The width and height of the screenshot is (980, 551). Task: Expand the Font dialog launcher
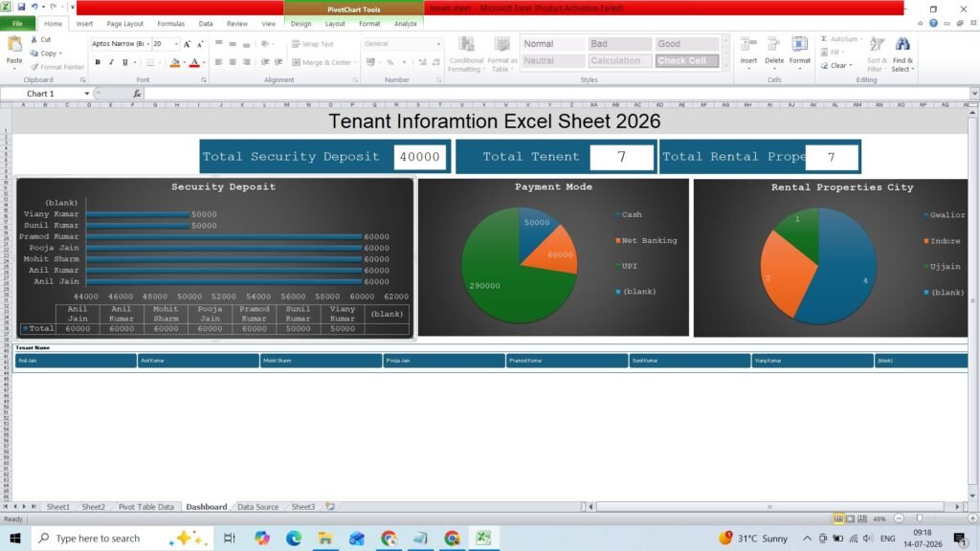(204, 80)
